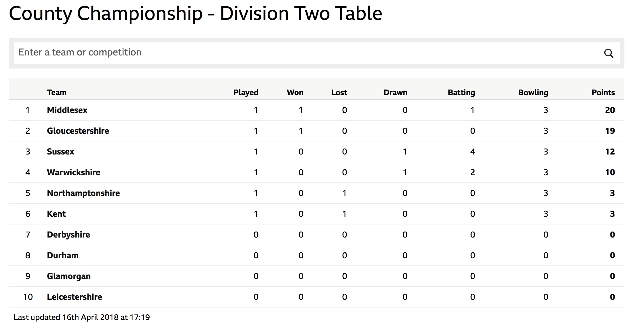This screenshot has width=644, height=325.
Task: Open the Middlesex team link
Action: click(67, 110)
